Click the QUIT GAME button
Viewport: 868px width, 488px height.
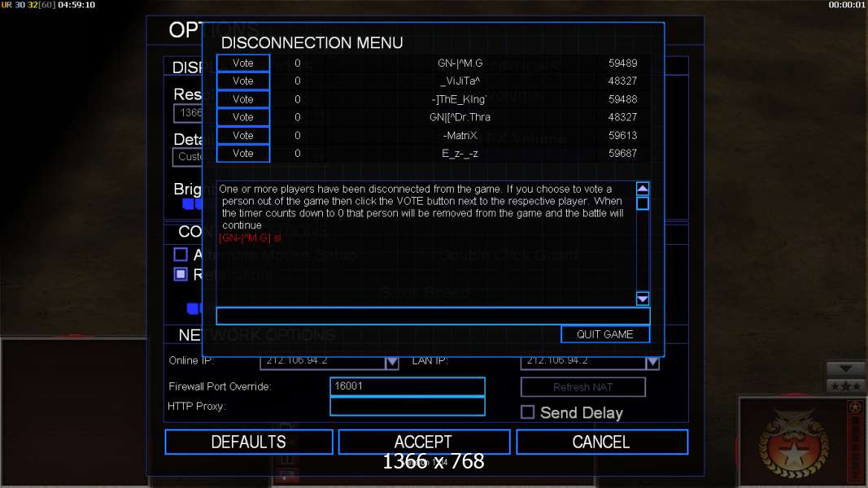(x=604, y=334)
